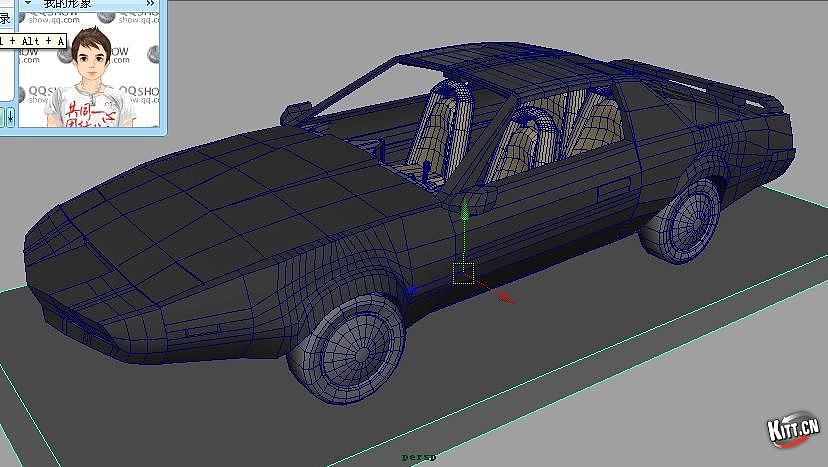Select the side mirror near the windshield
828x467 pixels.
point(296,113)
